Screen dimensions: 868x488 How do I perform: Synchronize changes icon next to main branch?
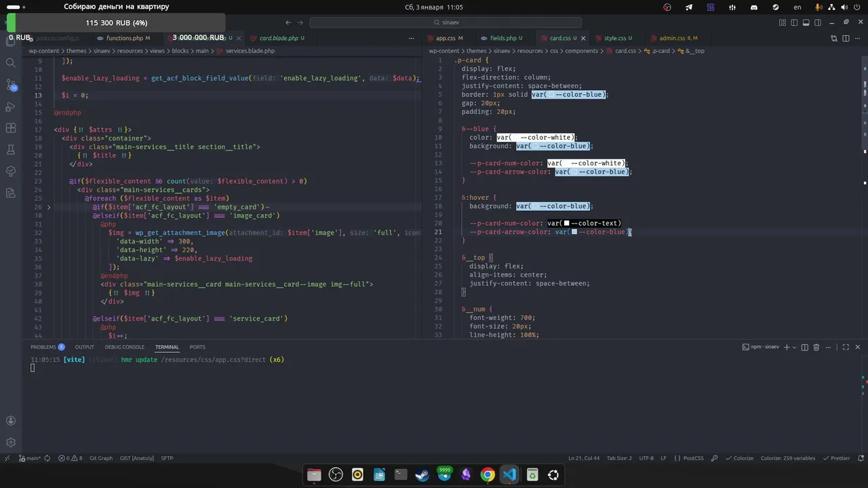point(47,458)
